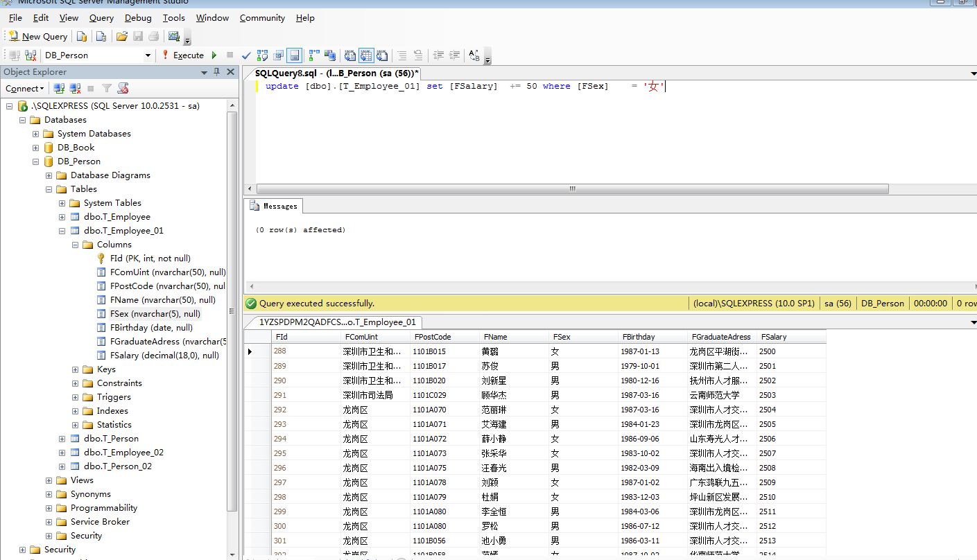Click the Parse query checkmark icon
The width and height of the screenshot is (977, 560).
tap(246, 55)
